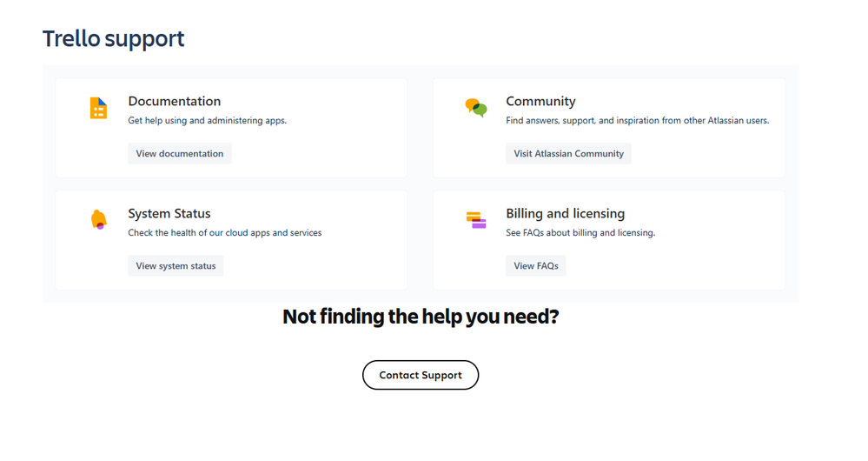Image resolution: width=868 pixels, height=461 pixels.
Task: Click the "Find answers, support, and inspiration" description
Action: click(x=638, y=121)
